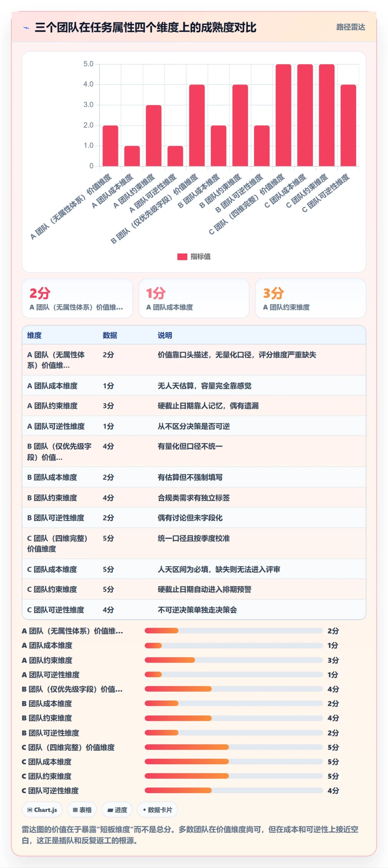Select the 进度 tag chip

click(x=117, y=810)
